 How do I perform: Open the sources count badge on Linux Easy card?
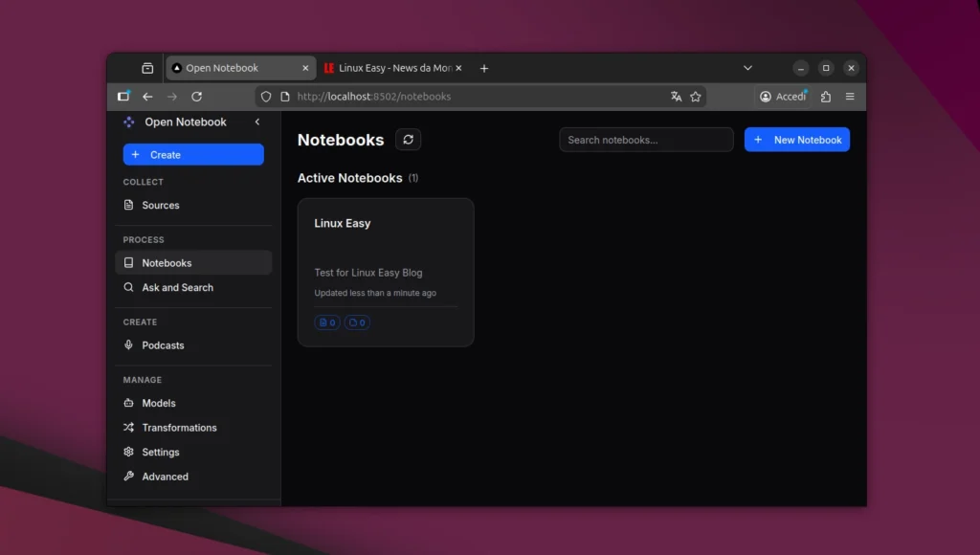pos(326,322)
